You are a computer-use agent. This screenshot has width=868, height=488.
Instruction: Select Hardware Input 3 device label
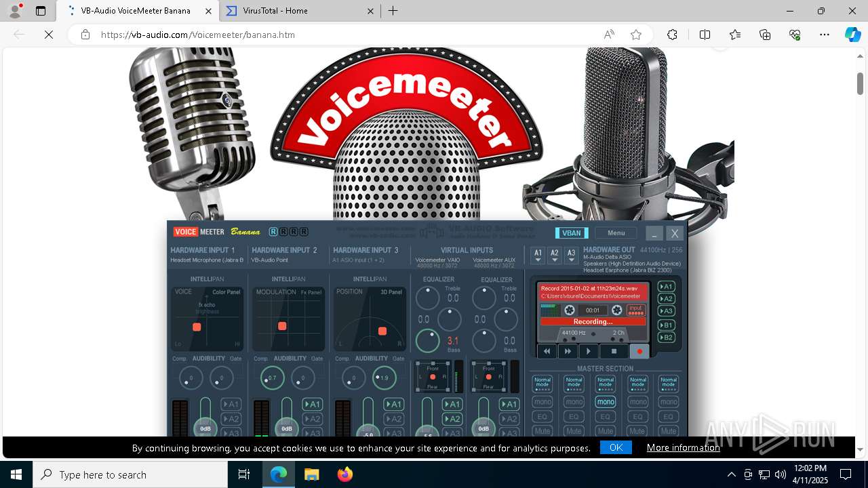coord(359,260)
